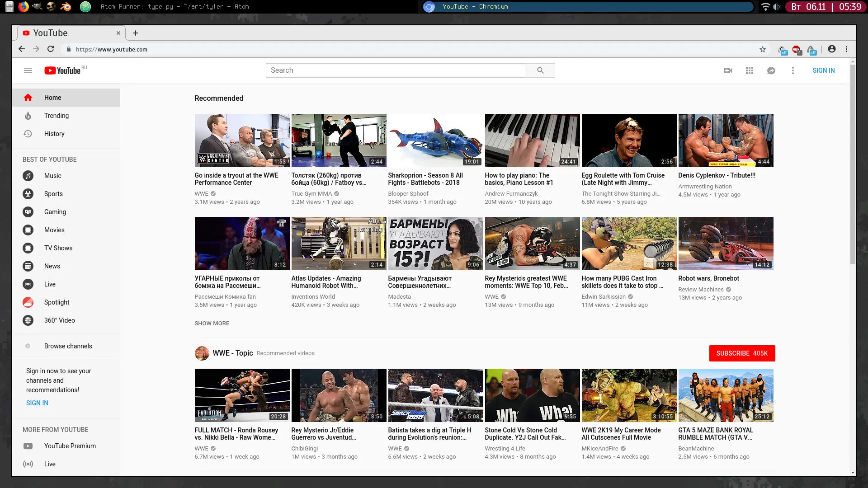Open Chromium browser menu
This screenshot has width=868, height=488.
(847, 49)
